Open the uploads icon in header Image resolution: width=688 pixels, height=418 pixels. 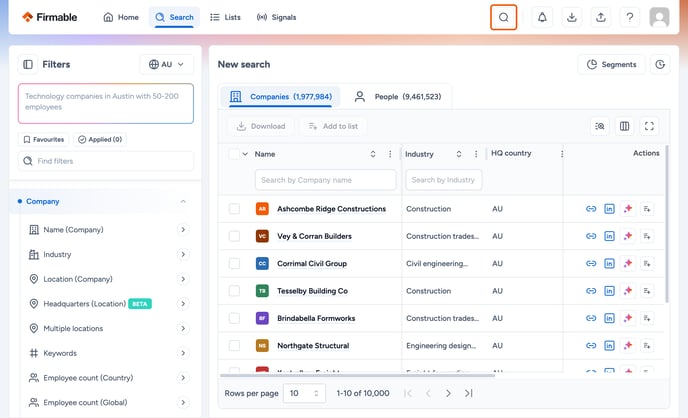601,18
